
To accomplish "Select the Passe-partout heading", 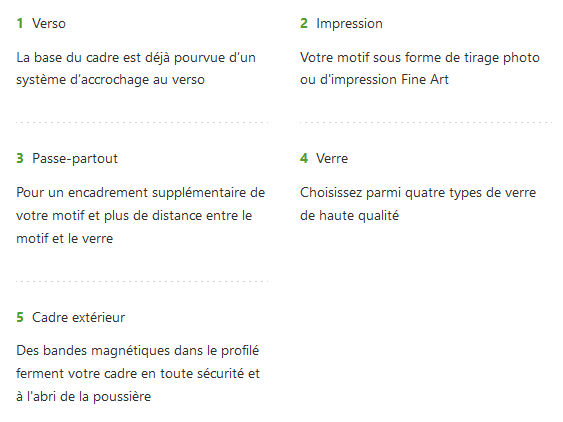I will (x=75, y=159).
